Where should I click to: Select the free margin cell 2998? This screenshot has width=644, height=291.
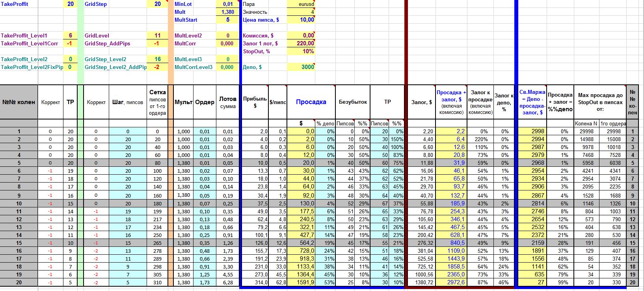pyautogui.click(x=532, y=131)
